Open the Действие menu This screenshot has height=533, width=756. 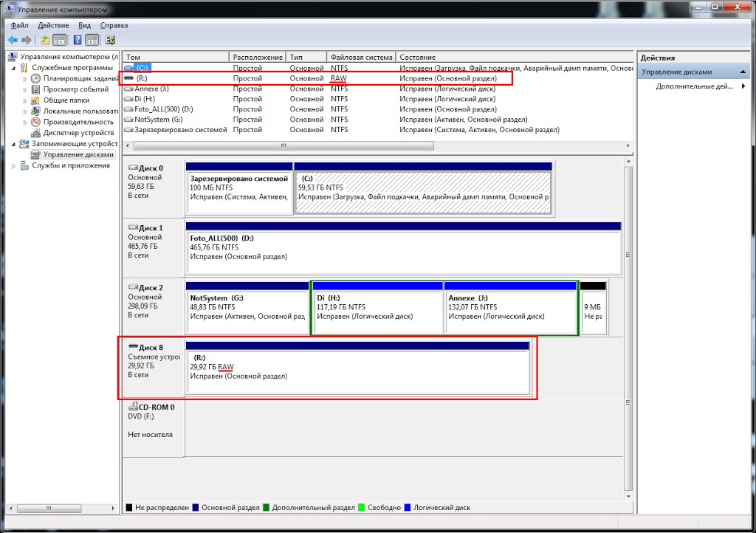pyautogui.click(x=53, y=25)
